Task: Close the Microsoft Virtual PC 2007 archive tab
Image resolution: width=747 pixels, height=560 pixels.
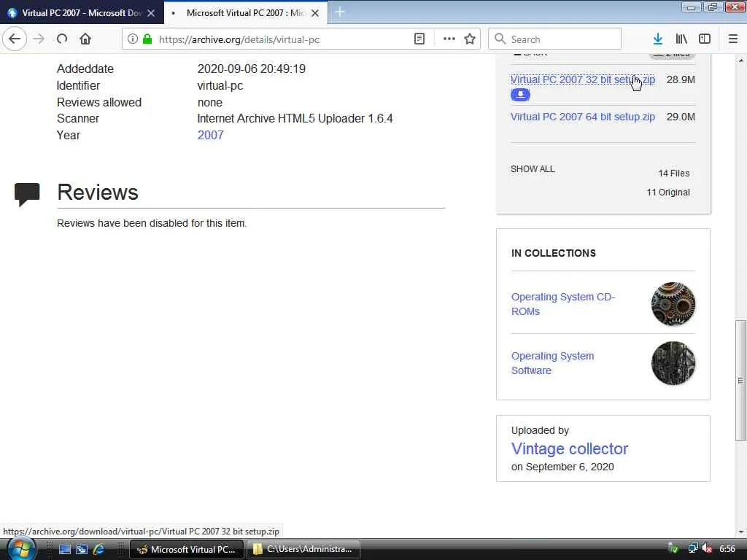Action: click(315, 13)
